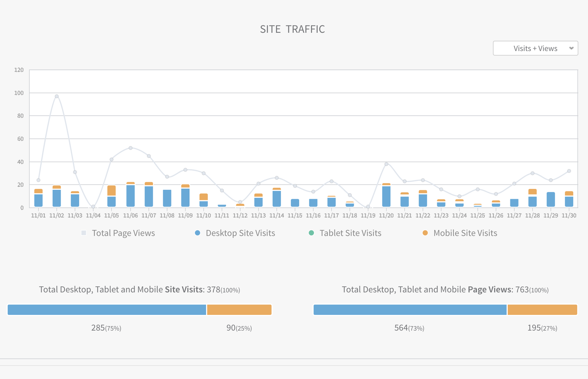The image size is (588, 379).
Task: Click the blue desktop segment of Site Visits bar
Action: coord(107,310)
